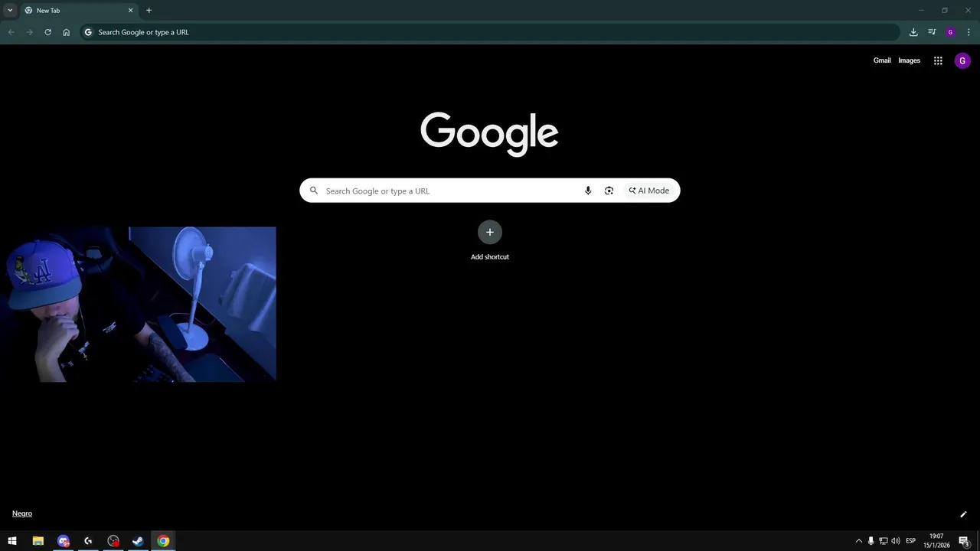
Task: Customize this page with pencil icon
Action: 963,514
